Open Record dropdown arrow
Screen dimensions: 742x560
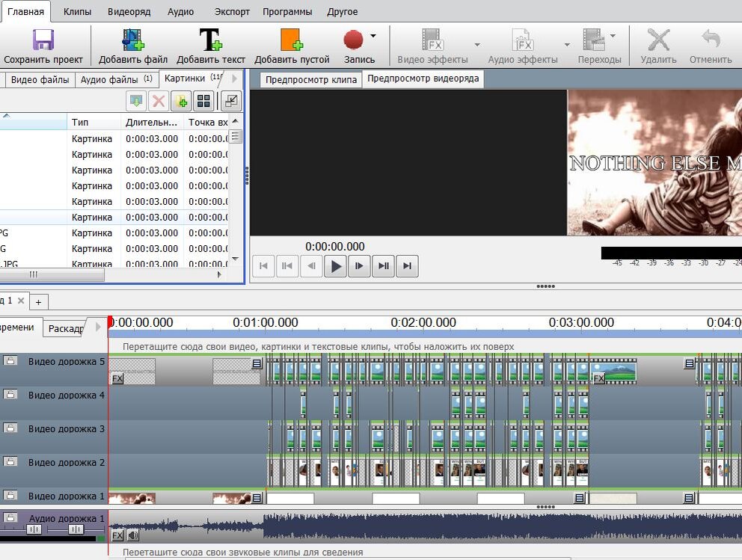click(x=373, y=36)
